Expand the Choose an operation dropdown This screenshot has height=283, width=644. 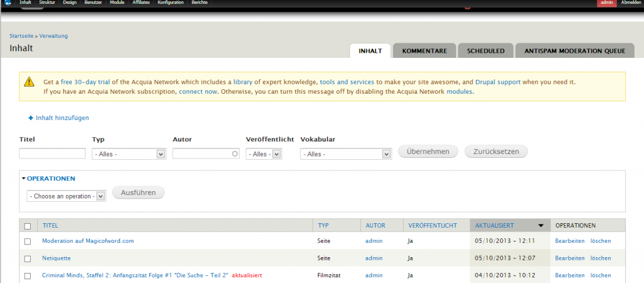pos(67,196)
